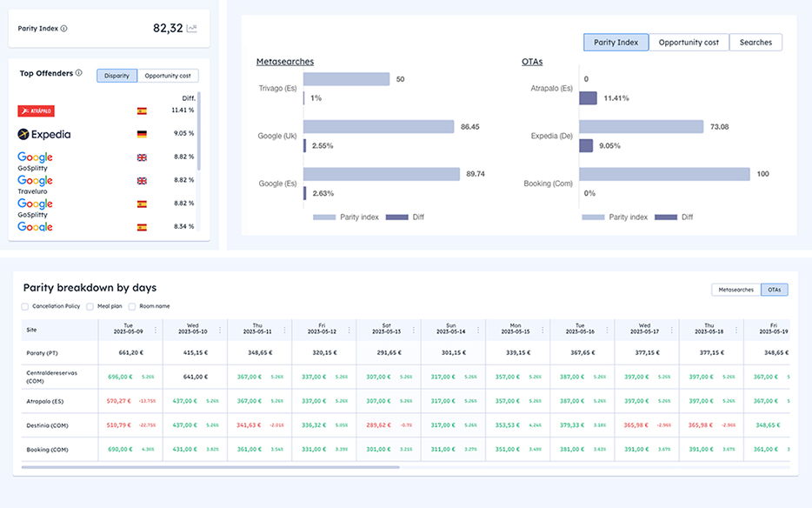Click the German flag next to Expedia
The height and width of the screenshot is (508, 812).
click(x=142, y=134)
